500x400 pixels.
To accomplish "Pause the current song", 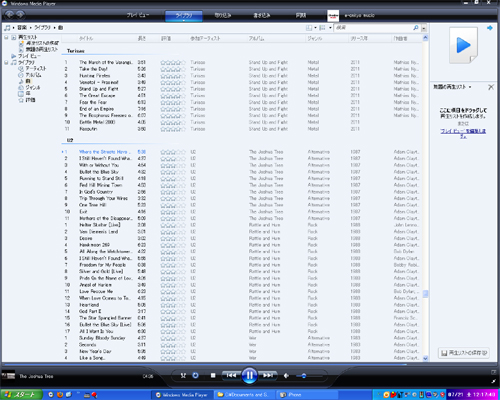I will click(249, 375).
